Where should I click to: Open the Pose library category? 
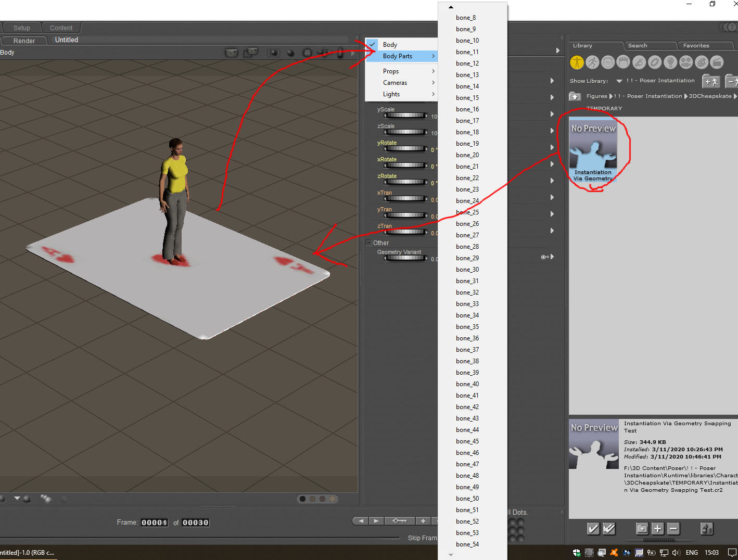click(592, 62)
